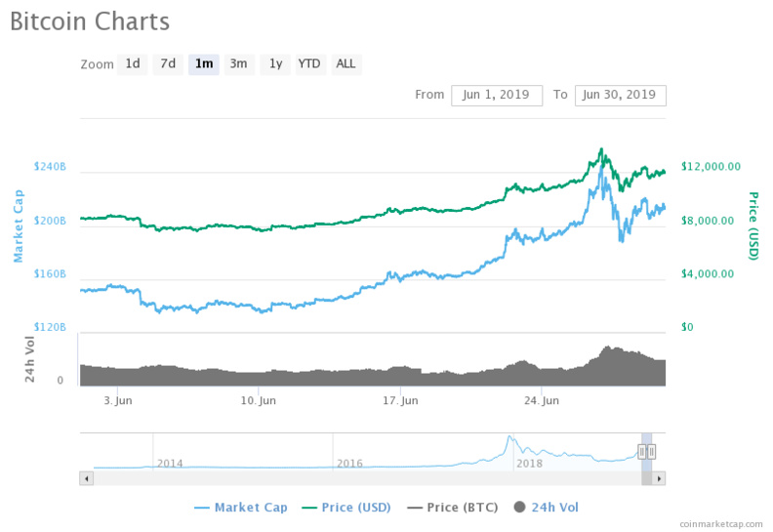Click the To date field

pos(620,95)
